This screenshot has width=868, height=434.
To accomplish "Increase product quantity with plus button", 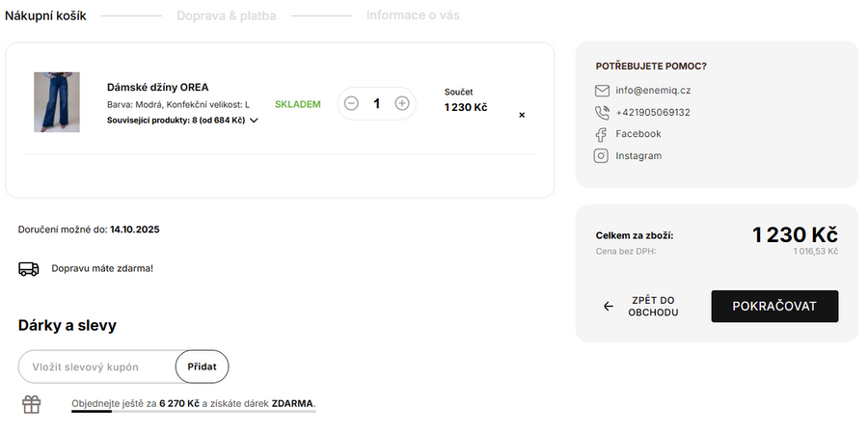I will coord(402,103).
